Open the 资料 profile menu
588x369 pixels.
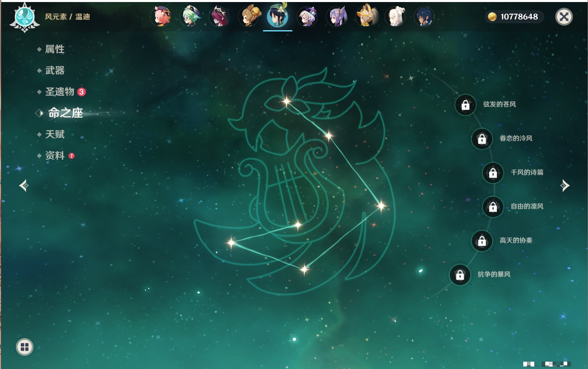pyautogui.click(x=55, y=155)
